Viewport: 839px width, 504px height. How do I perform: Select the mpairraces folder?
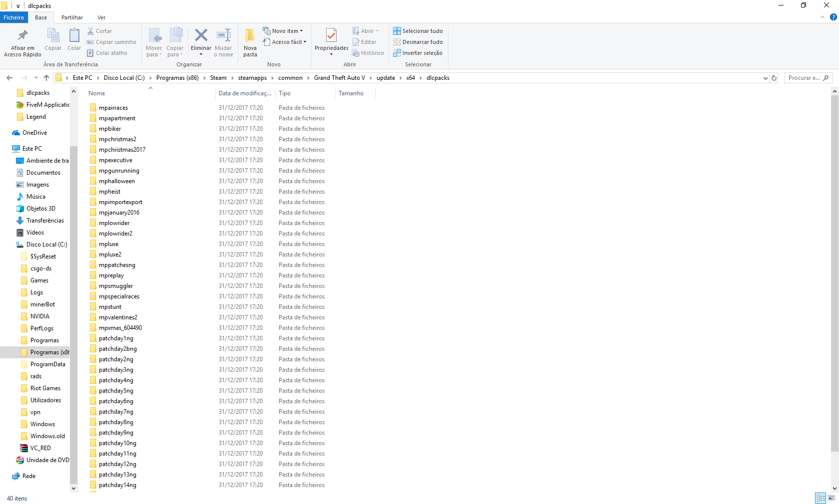click(113, 108)
